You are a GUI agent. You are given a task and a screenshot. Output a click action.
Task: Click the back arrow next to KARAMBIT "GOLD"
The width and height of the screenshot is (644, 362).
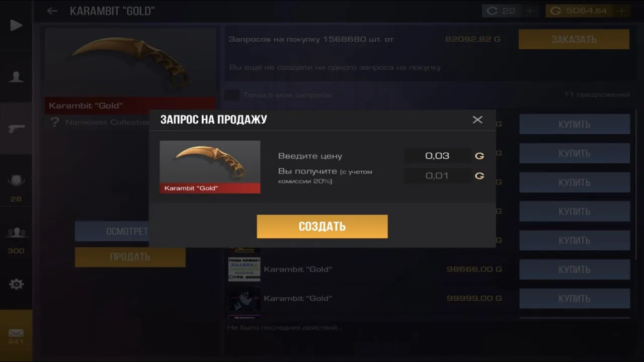52,11
